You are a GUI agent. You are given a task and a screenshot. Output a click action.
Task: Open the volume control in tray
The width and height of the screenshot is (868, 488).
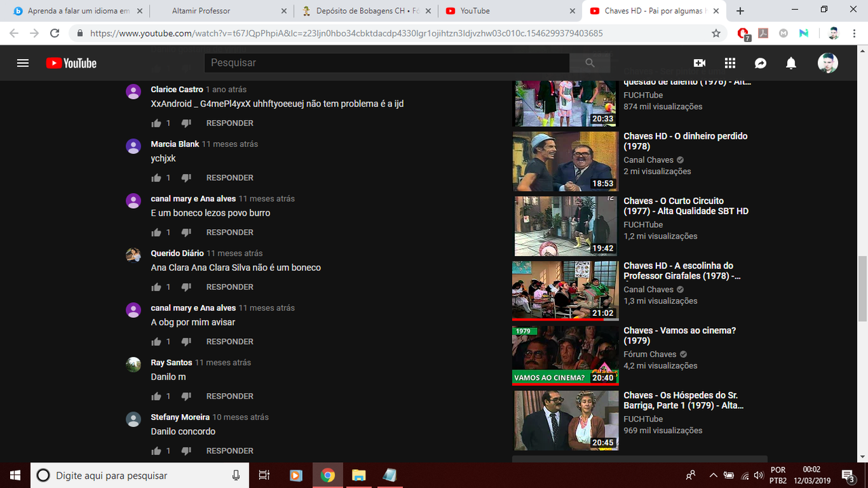(x=758, y=475)
